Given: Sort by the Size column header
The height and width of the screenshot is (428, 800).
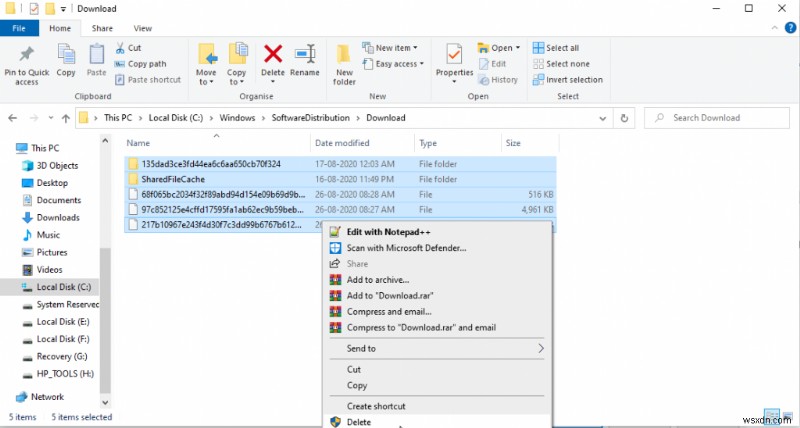Looking at the screenshot, I should [x=530, y=143].
